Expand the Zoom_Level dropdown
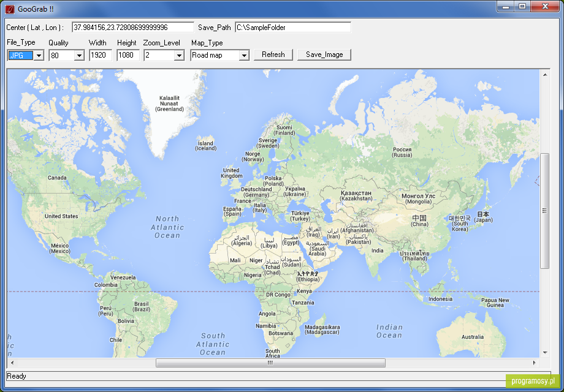This screenshot has height=392, width=564. point(179,55)
